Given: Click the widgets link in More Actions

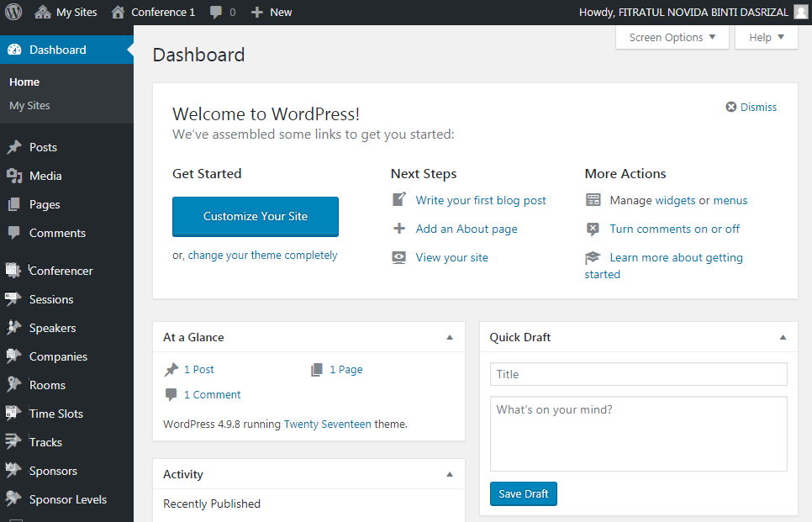Looking at the screenshot, I should click(675, 200).
